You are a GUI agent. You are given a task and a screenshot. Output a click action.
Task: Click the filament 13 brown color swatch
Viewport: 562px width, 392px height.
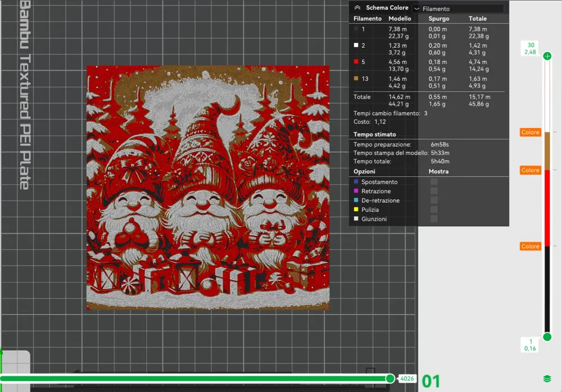click(356, 78)
